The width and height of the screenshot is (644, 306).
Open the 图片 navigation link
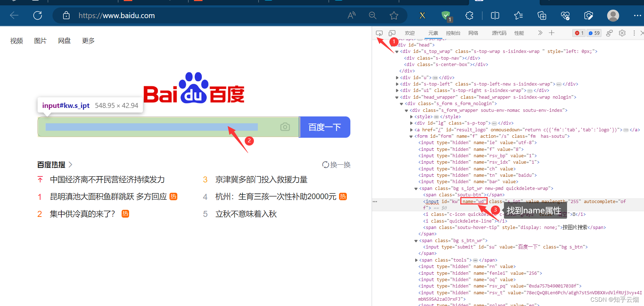(x=40, y=41)
